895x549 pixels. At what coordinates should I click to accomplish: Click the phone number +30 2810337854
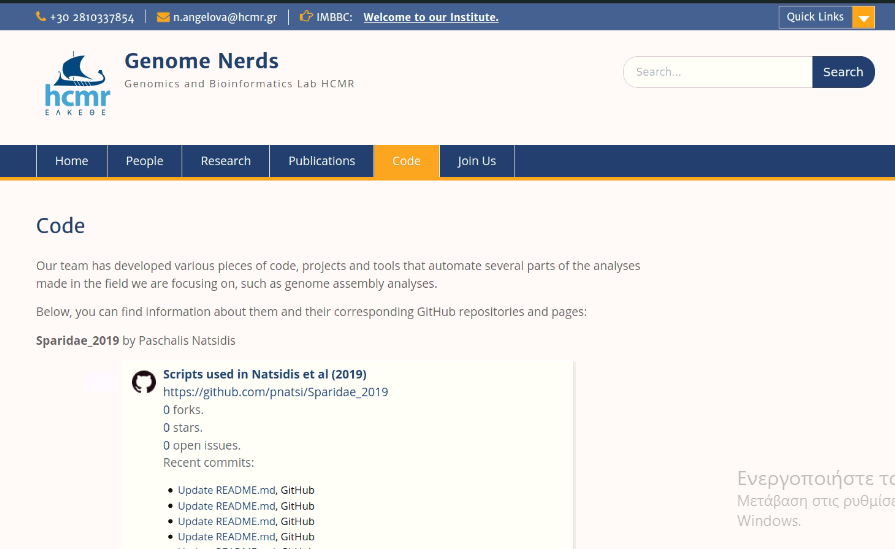click(x=92, y=17)
